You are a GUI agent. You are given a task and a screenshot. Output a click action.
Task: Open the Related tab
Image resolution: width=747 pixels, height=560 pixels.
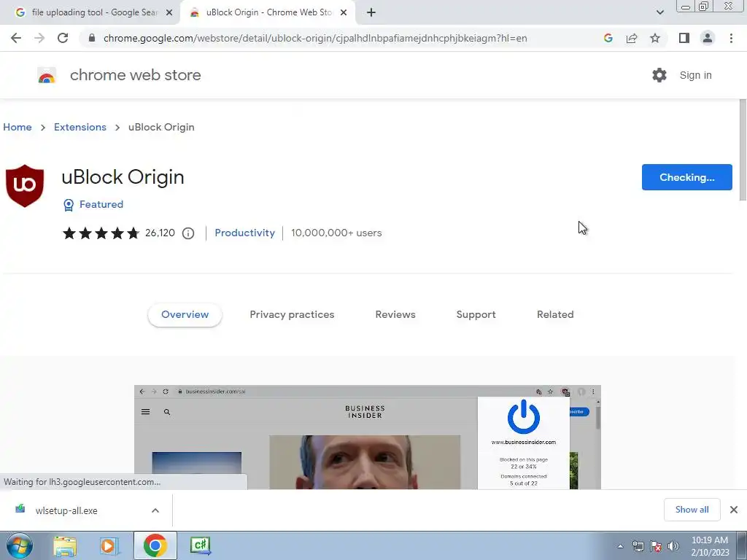(x=555, y=314)
